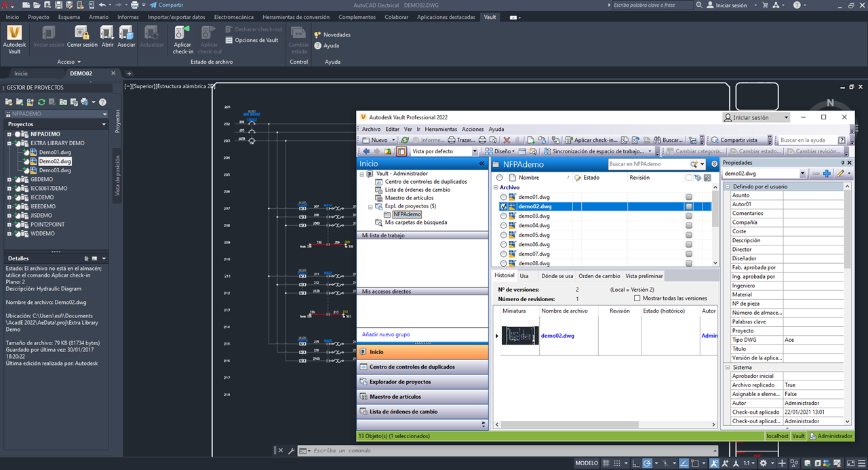Click the Buscar en NFPAdemo search field
The image size is (868, 470).
click(x=648, y=164)
